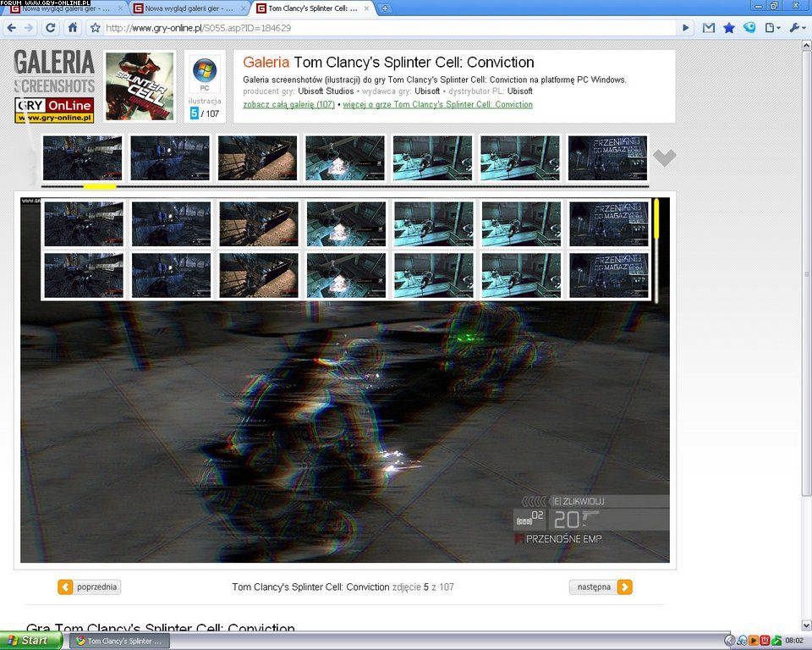Open the page menu dropdown
Image resolution: width=812 pixels, height=650 pixels.
[772, 28]
